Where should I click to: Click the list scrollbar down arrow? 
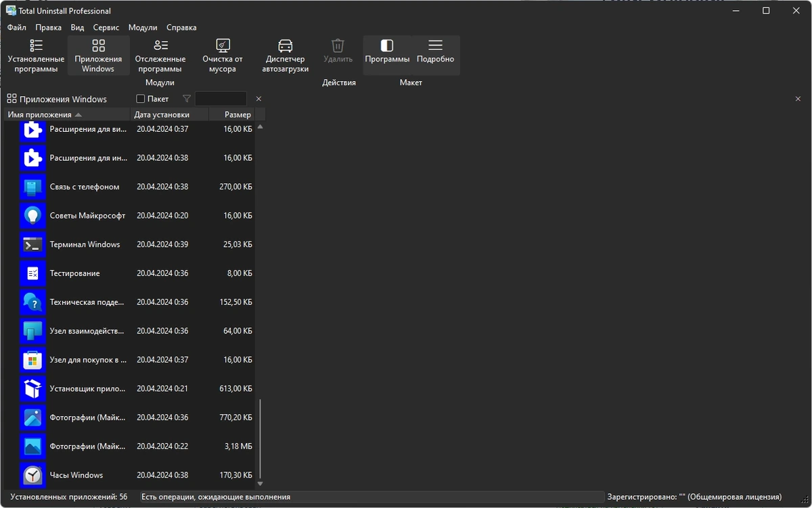(260, 484)
